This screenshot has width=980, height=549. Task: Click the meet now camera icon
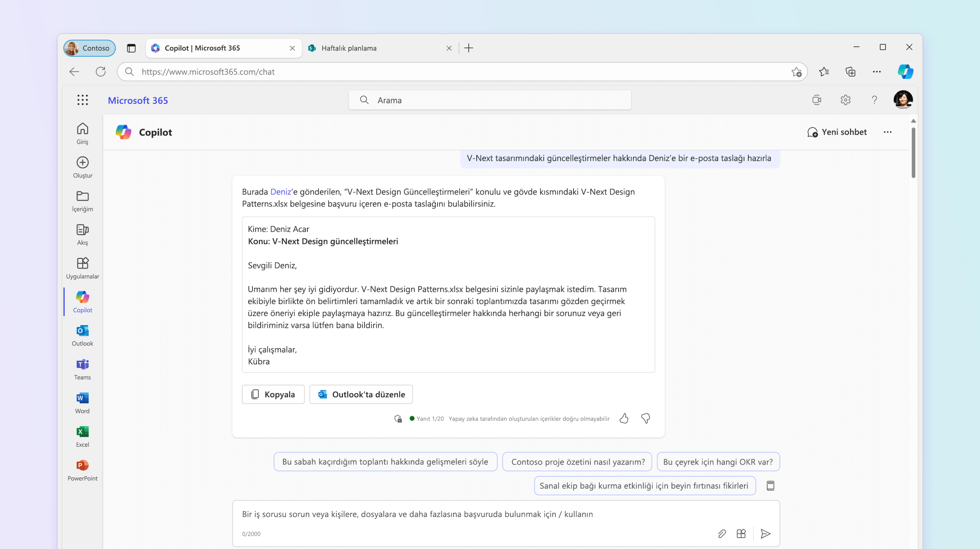coord(817,100)
